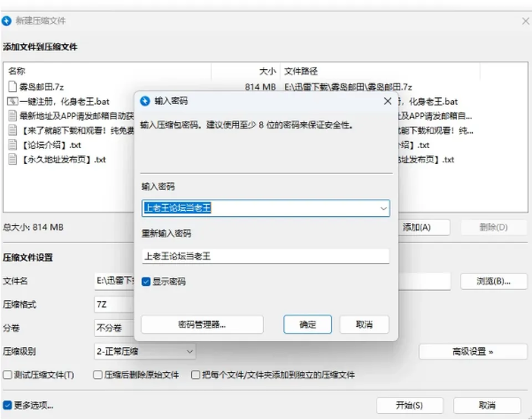Click 取消 in the 新建压缩文件 window

pyautogui.click(x=487, y=406)
